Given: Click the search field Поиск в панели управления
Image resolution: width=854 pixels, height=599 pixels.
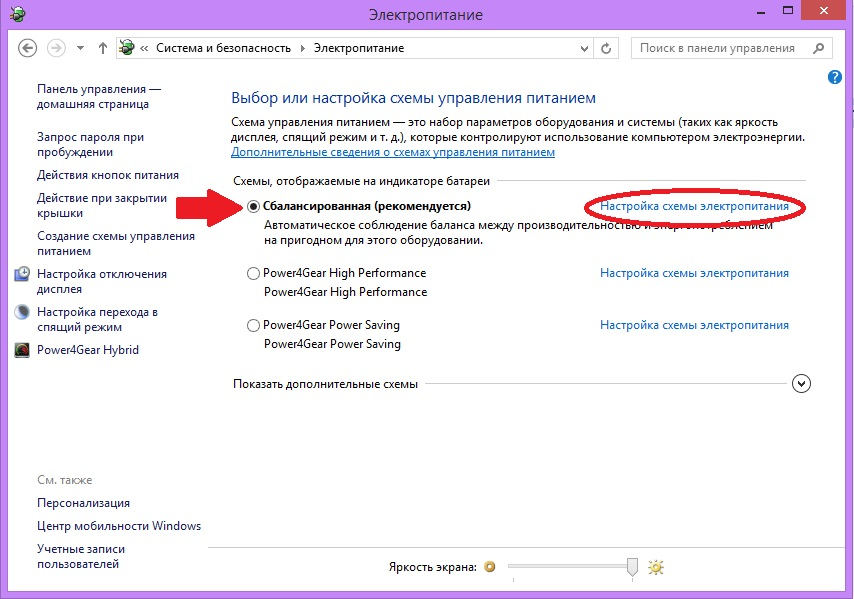Looking at the screenshot, I should pyautogui.click(x=731, y=48).
